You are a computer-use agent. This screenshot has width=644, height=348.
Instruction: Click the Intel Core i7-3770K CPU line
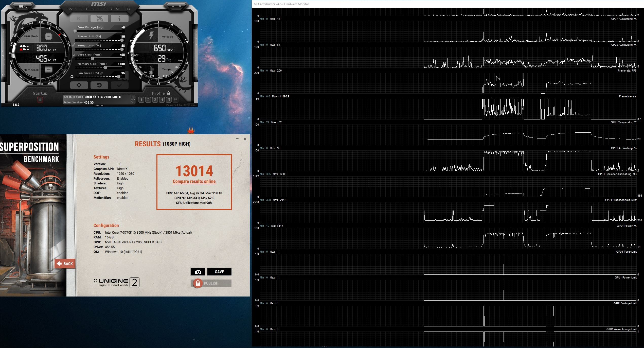[142, 232]
